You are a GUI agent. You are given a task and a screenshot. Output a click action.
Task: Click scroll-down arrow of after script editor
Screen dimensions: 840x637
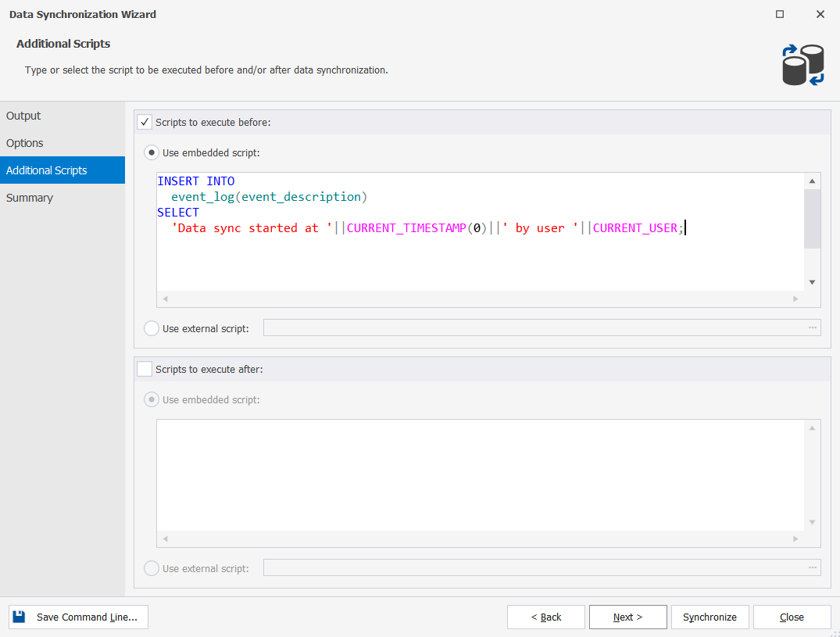coord(812,522)
